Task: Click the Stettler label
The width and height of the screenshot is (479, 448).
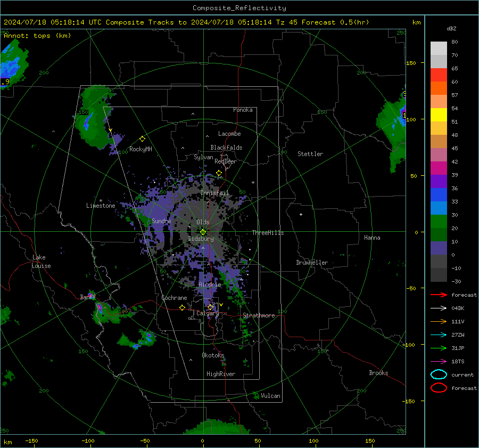Action: click(310, 154)
